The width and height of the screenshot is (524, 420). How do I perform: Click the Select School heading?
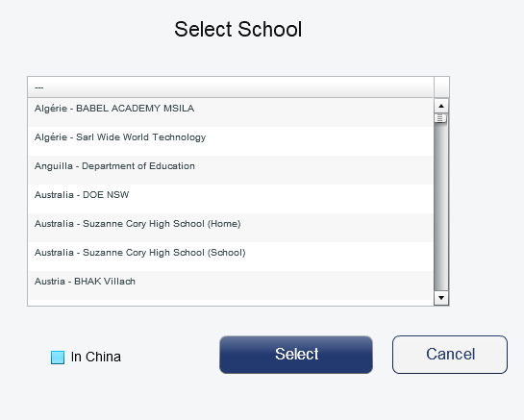coord(237,29)
